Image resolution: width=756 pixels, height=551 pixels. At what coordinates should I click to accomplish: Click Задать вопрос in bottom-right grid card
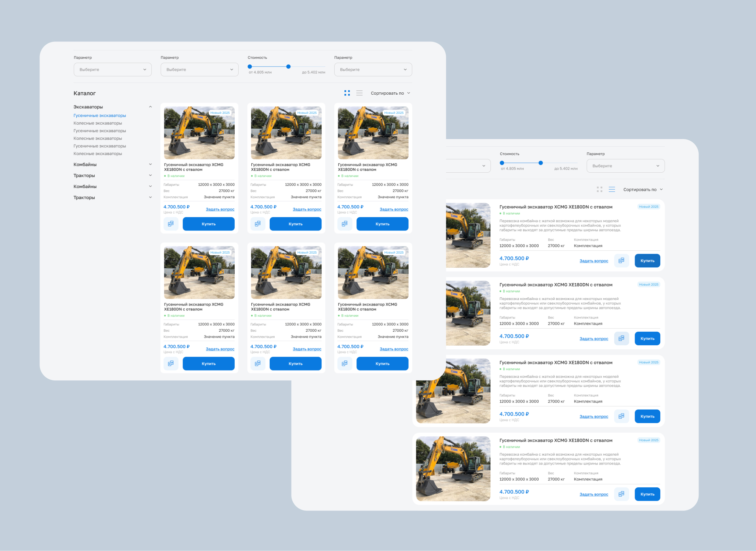(394, 349)
